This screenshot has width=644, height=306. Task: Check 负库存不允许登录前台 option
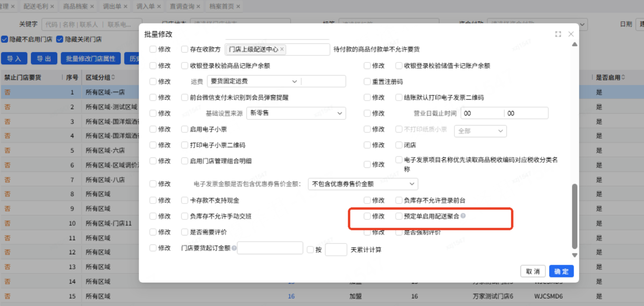coord(399,200)
